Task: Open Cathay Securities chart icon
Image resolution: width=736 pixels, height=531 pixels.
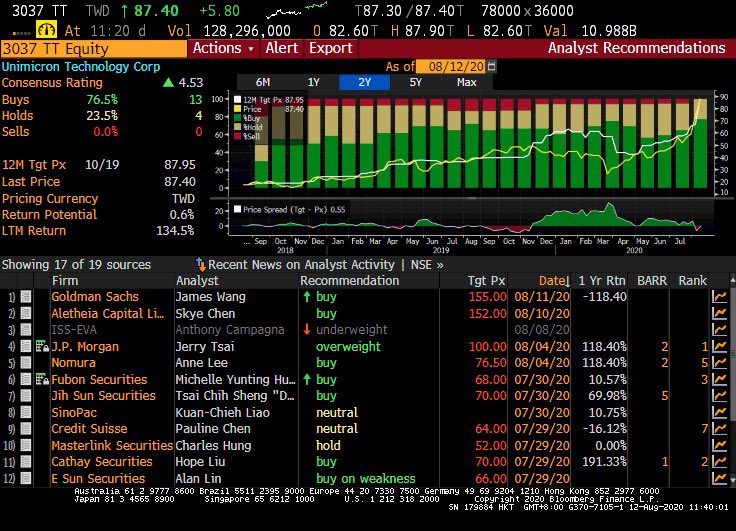Action: coord(719,462)
